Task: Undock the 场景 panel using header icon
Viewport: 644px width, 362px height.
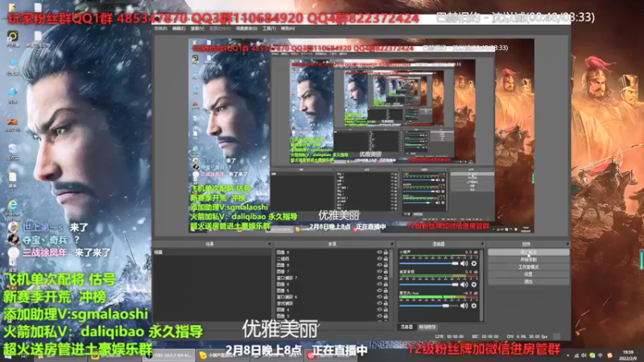Action: [270, 245]
